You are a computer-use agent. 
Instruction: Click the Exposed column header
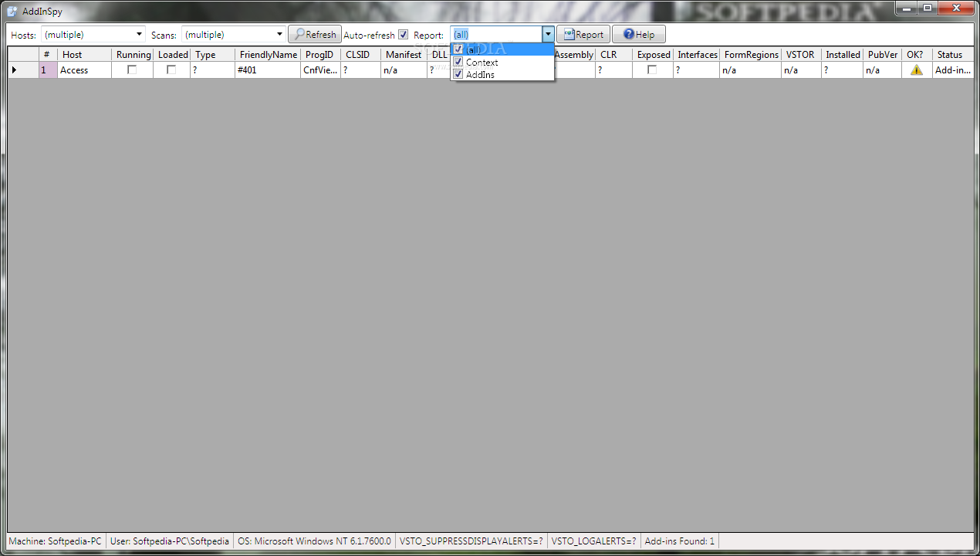[653, 55]
